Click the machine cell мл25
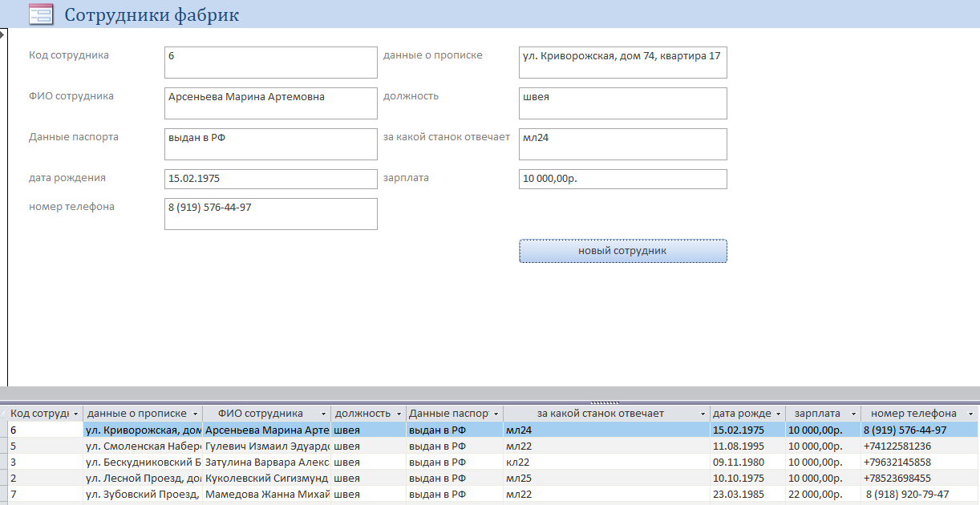 pyautogui.click(x=607, y=478)
